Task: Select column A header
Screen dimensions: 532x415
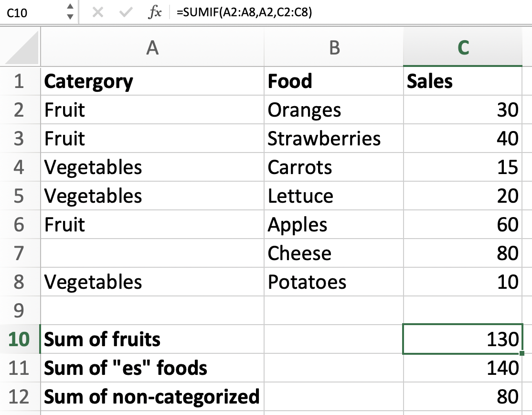Action: tap(152, 48)
